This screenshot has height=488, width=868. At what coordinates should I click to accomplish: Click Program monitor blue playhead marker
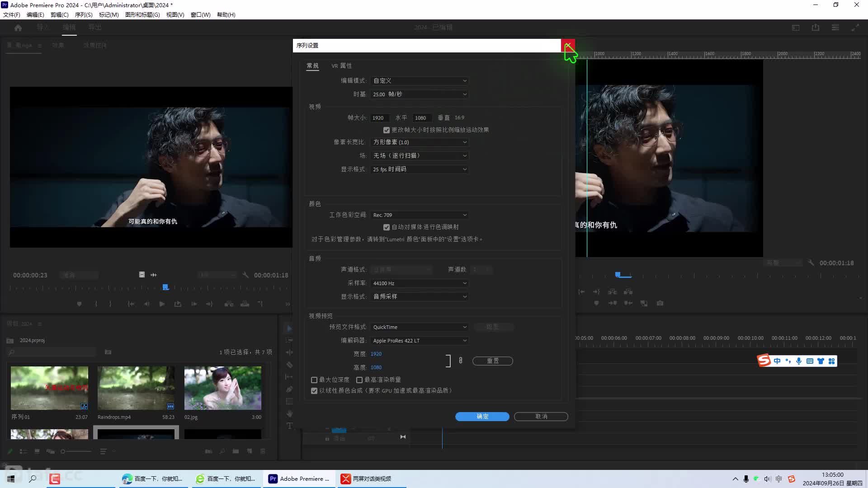pos(618,275)
